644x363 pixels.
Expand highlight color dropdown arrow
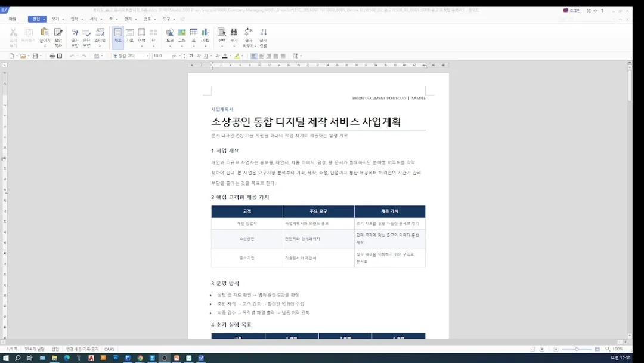[x=242, y=56]
